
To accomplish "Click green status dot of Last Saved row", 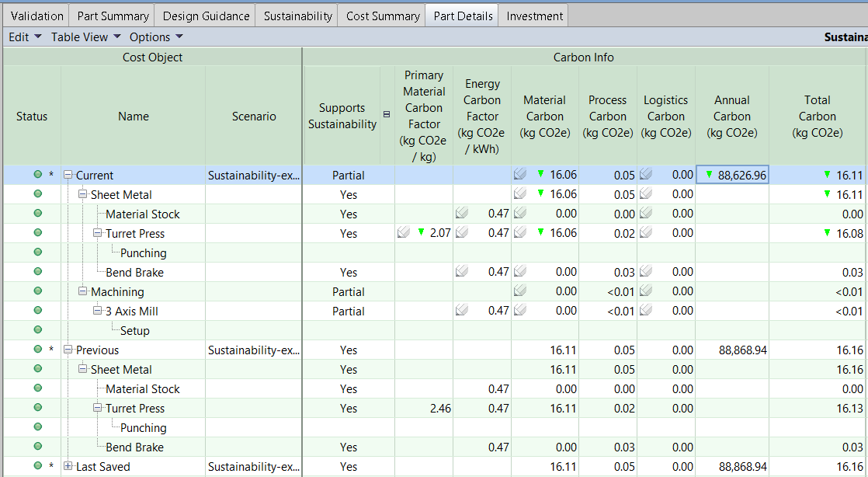I will 37,466.
